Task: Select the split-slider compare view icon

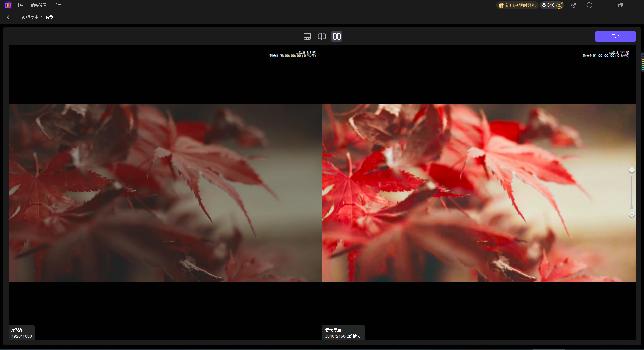Action: tap(321, 36)
